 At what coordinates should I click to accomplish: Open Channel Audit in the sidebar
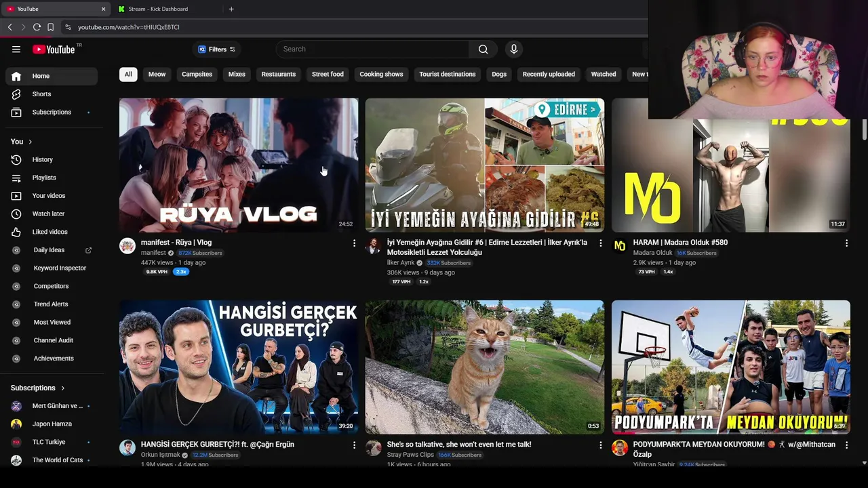tap(52, 340)
